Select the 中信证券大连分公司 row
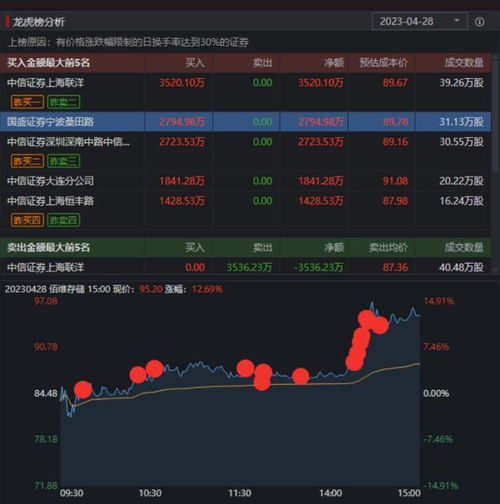 245,181
